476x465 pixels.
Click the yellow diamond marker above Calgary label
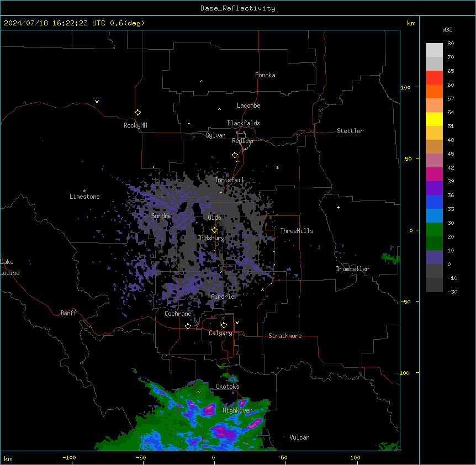[x=224, y=325]
